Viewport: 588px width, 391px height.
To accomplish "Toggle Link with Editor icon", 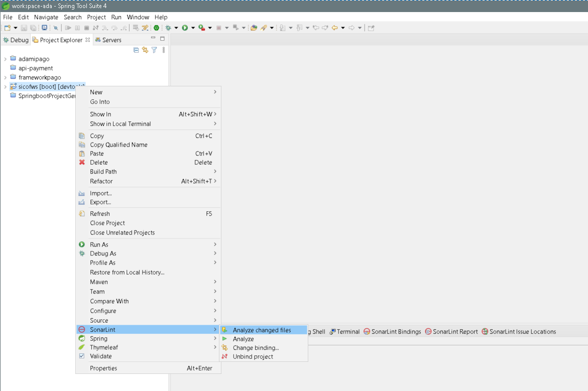I will click(x=145, y=50).
